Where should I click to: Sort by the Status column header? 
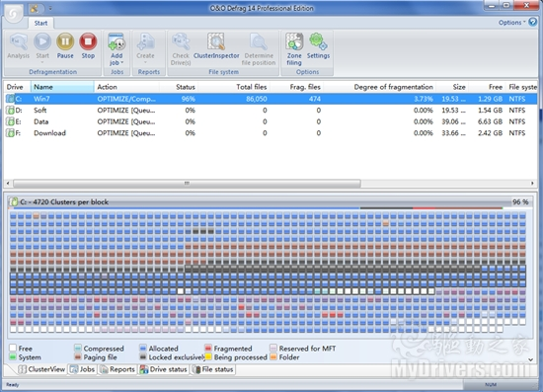179,87
